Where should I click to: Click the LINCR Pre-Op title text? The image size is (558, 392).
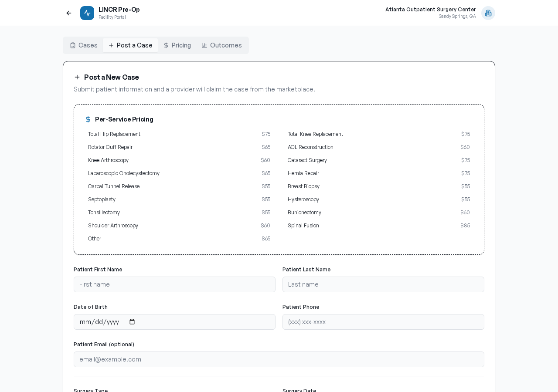119,10
